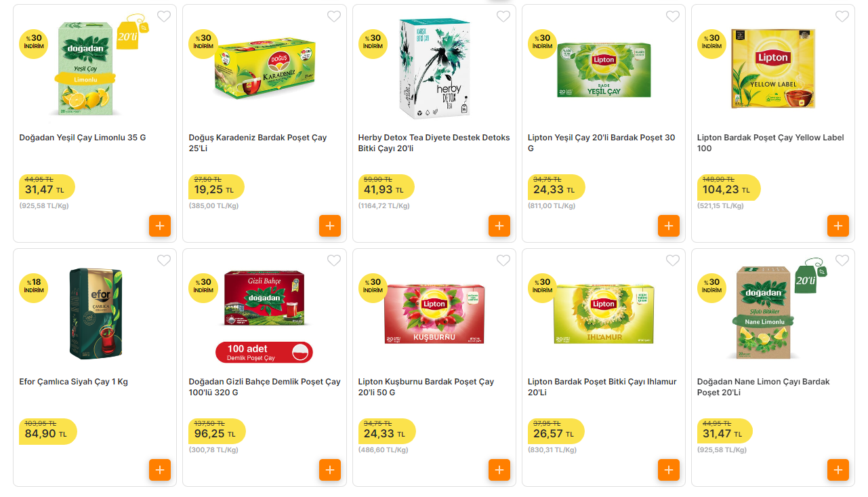Add Doğadan Yeşil Çay Limonlu to cart
The image size is (868, 497).
coord(160,226)
